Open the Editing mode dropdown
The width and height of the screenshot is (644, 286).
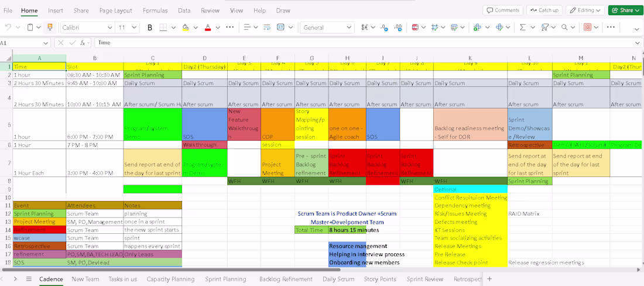[x=585, y=11]
